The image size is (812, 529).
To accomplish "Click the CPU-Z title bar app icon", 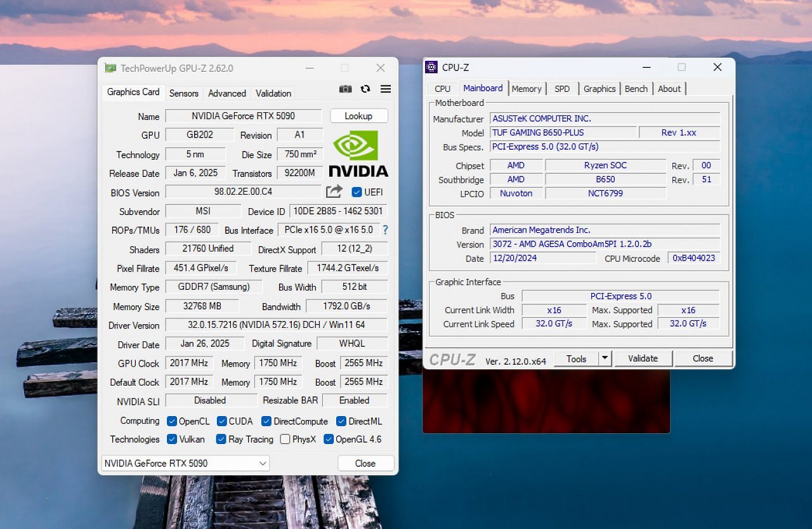I will [x=431, y=67].
